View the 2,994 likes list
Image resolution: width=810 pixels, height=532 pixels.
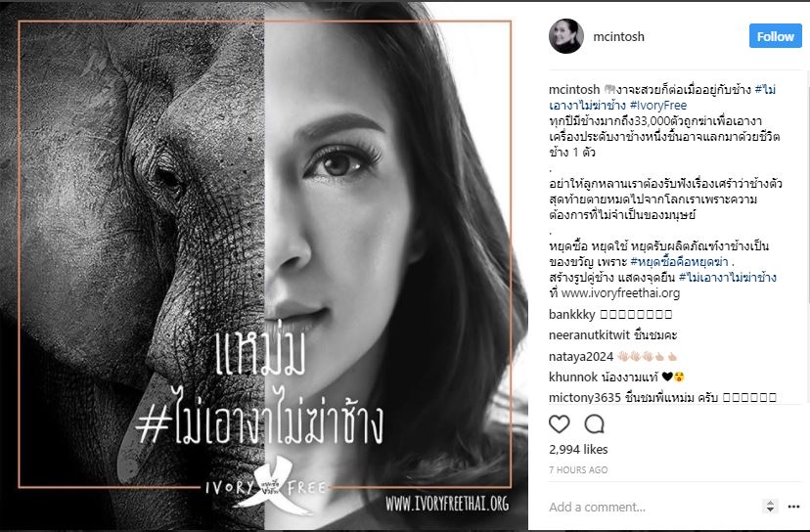point(578,449)
